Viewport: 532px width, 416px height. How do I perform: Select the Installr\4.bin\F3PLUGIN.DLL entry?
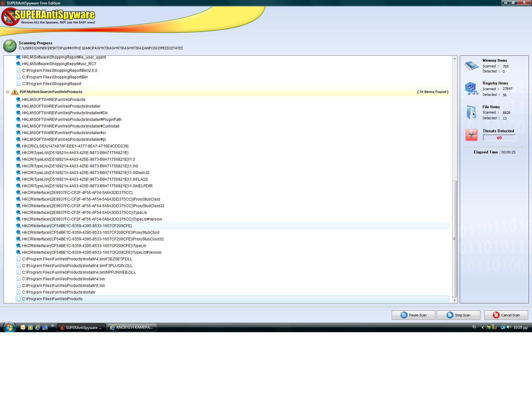(77, 266)
